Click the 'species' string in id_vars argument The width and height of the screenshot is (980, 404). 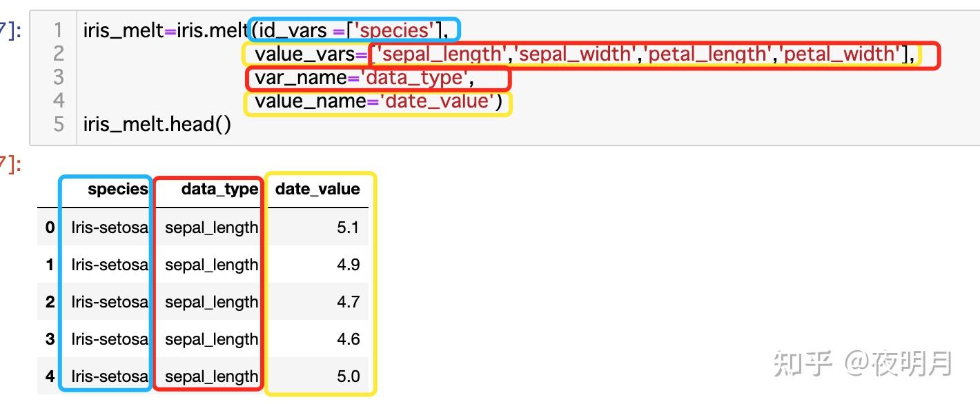click(393, 30)
